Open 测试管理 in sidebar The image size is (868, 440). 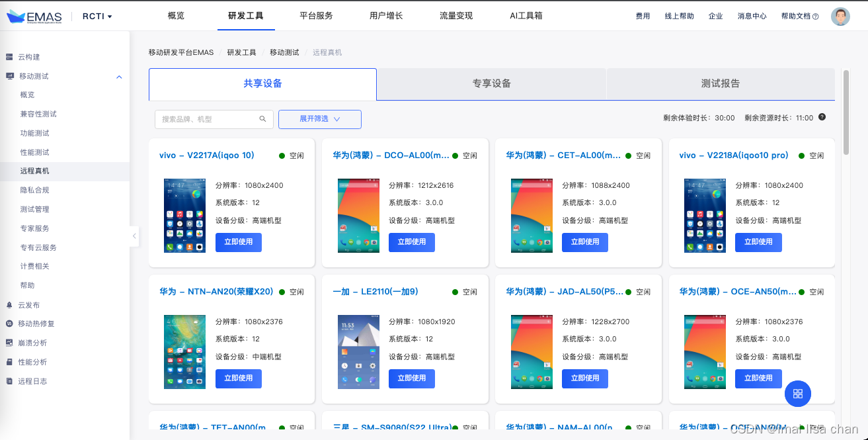(34, 209)
